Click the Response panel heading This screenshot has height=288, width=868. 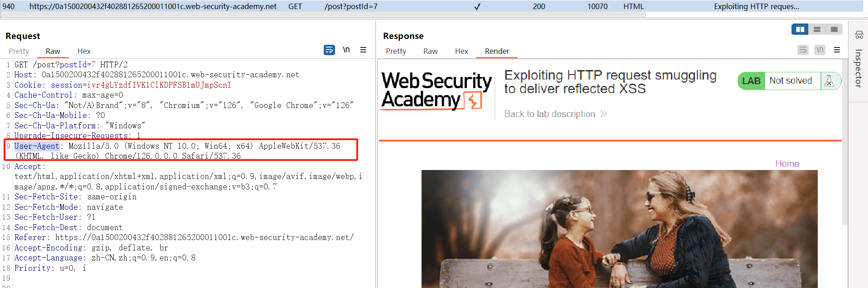point(403,36)
